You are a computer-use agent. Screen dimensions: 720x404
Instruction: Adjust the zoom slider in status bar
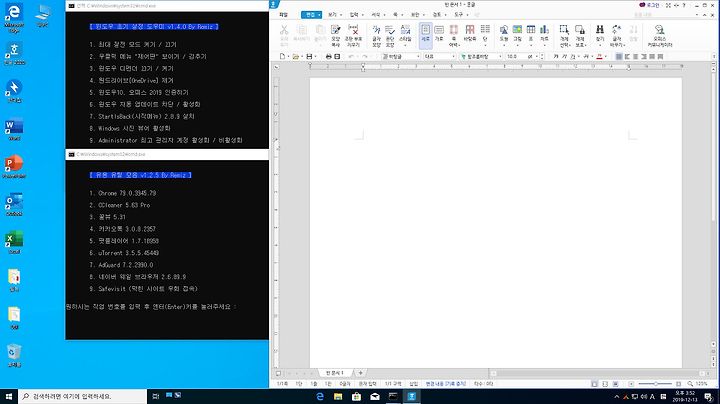click(656, 384)
